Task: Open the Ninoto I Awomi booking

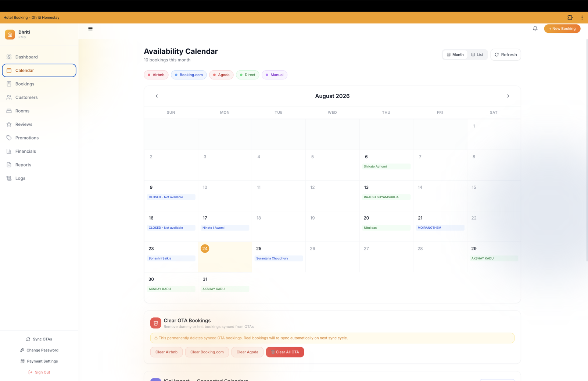Action: (x=225, y=228)
